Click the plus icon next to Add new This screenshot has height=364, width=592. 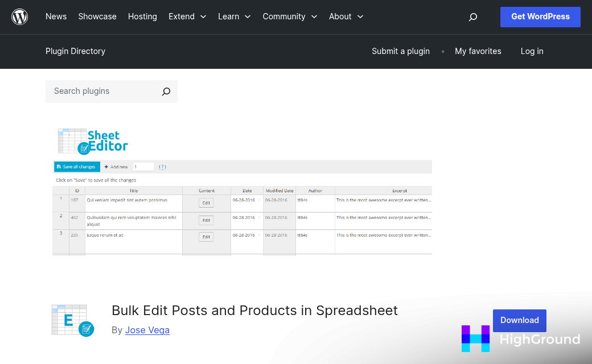tap(105, 167)
